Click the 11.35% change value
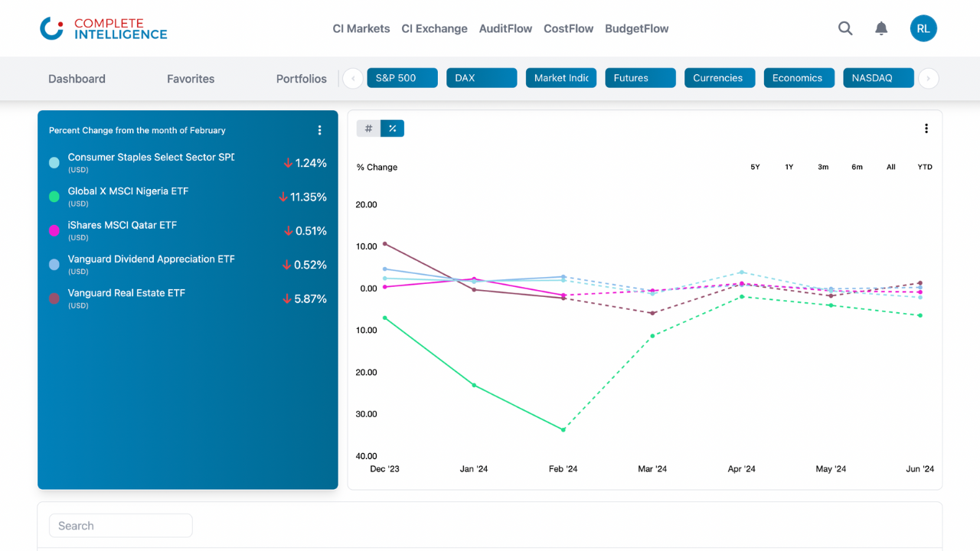Viewport: 980px width, 551px height. [x=309, y=197]
